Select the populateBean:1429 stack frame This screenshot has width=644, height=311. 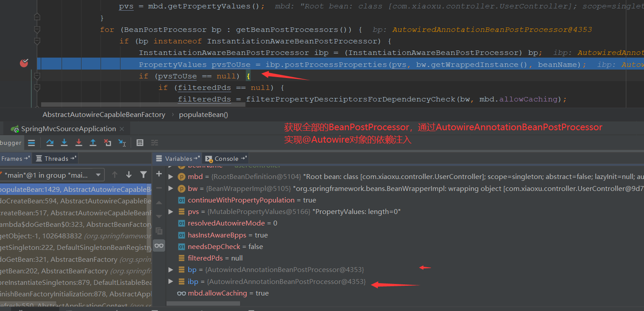76,190
